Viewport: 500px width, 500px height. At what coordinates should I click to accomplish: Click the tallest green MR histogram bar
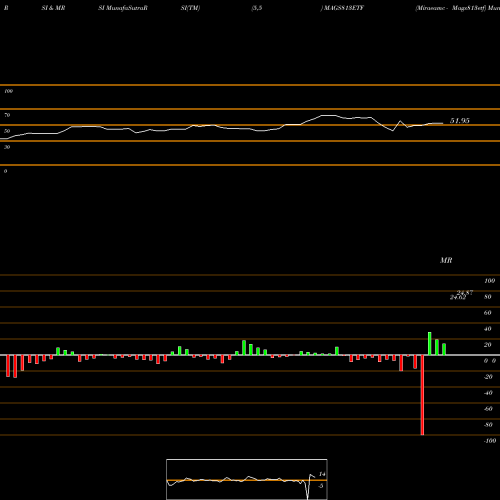430,344
